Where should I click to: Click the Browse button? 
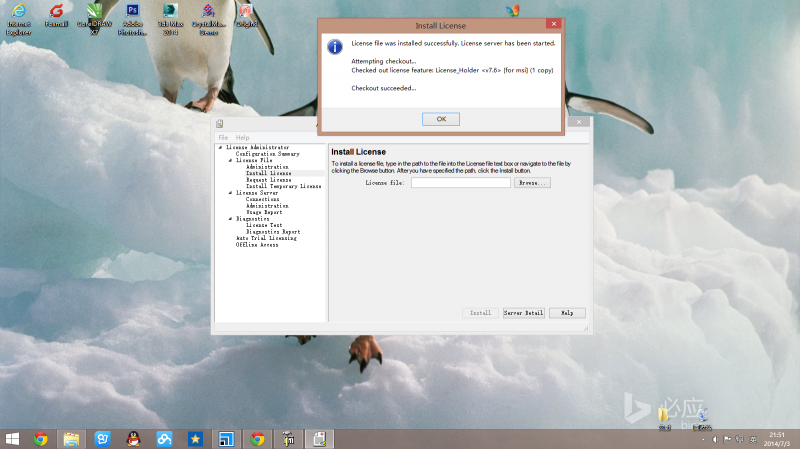(532, 183)
